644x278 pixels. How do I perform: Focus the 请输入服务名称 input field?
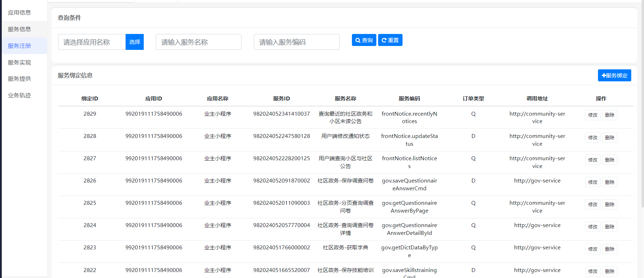[x=199, y=42]
